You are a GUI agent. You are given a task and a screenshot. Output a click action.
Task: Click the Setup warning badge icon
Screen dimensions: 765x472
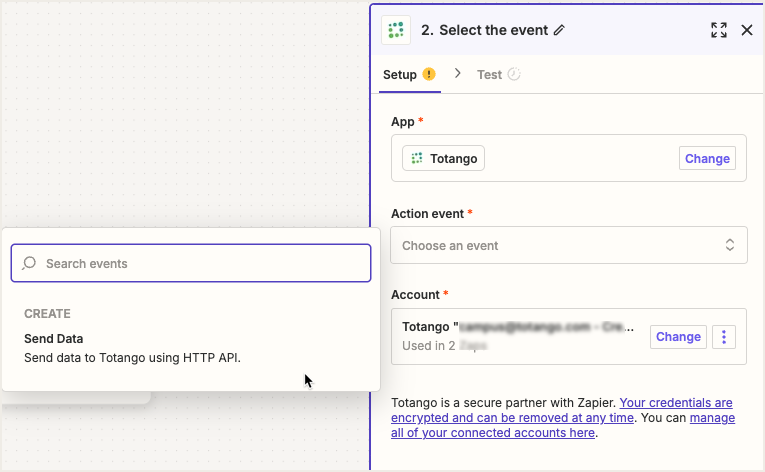[429, 74]
